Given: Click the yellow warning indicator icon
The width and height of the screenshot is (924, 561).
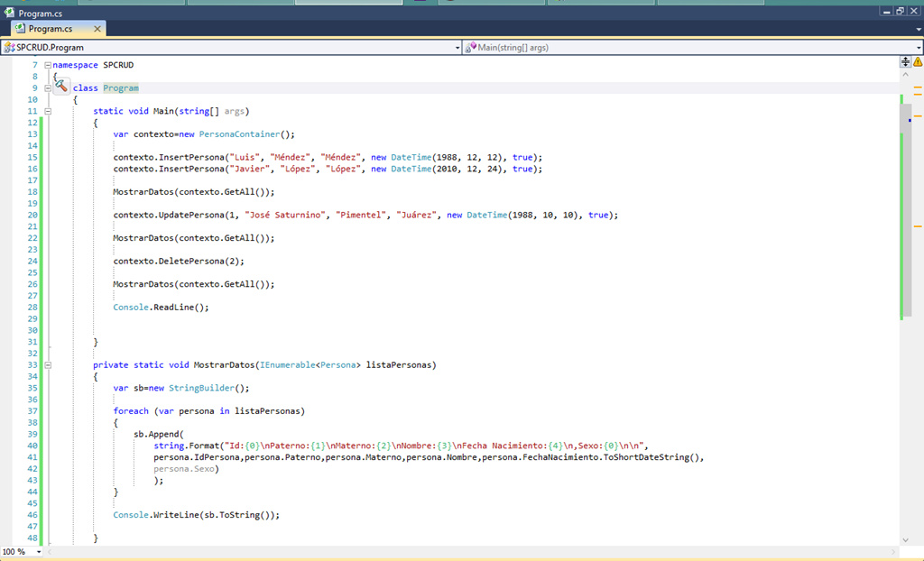Looking at the screenshot, I should click(918, 62).
